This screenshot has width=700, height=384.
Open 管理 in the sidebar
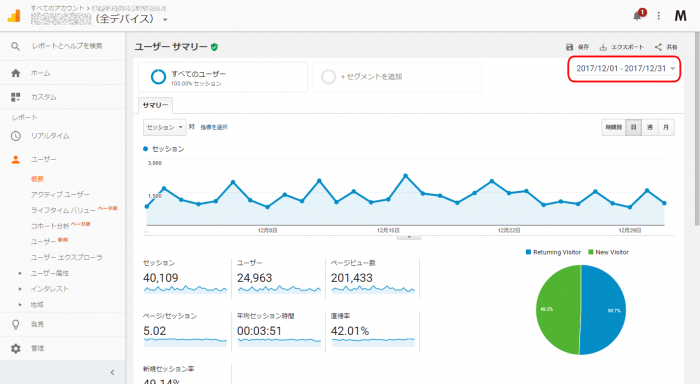38,348
